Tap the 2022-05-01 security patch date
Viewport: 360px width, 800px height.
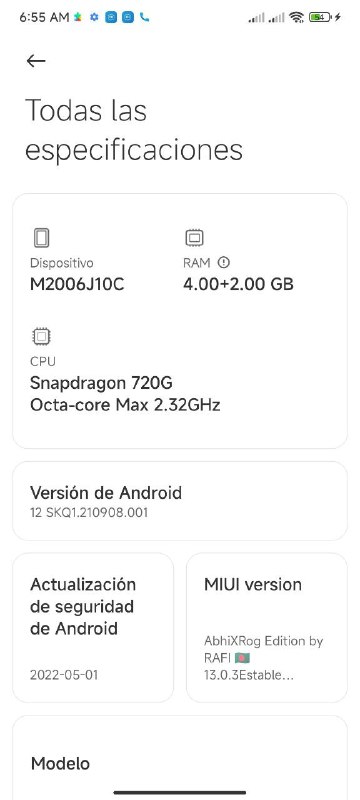(64, 675)
